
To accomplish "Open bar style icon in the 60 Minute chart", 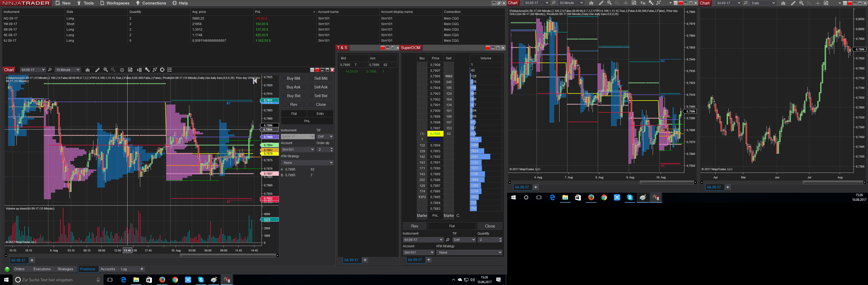I will 591,3.
